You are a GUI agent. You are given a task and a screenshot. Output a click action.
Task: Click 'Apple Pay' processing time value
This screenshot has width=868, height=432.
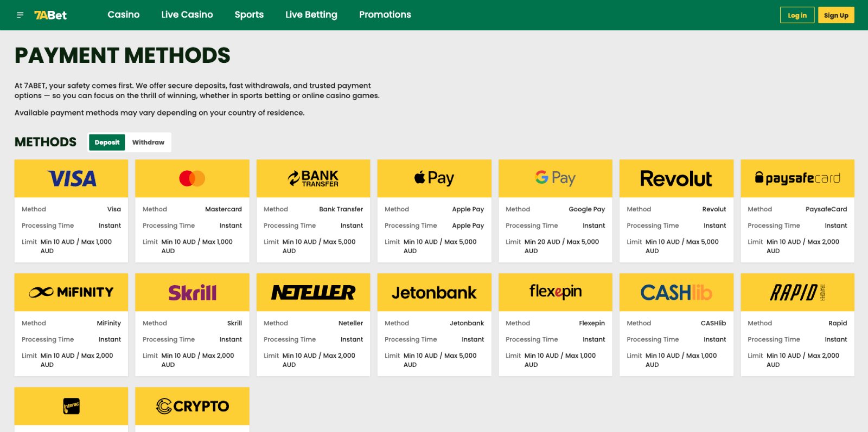pyautogui.click(x=468, y=225)
